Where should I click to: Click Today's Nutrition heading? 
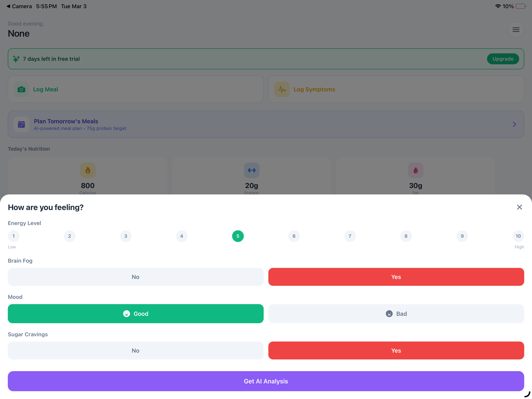pyautogui.click(x=29, y=149)
